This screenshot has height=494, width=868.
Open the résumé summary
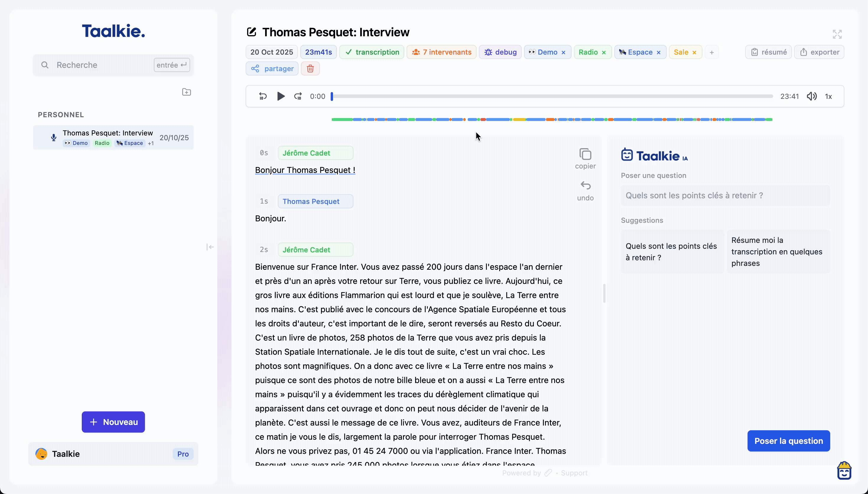point(768,52)
